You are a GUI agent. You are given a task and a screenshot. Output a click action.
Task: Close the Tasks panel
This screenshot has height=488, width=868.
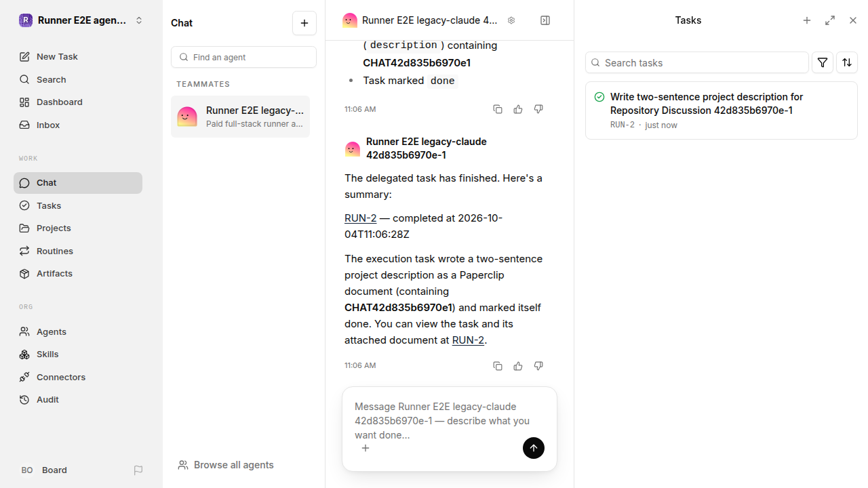coord(853,20)
